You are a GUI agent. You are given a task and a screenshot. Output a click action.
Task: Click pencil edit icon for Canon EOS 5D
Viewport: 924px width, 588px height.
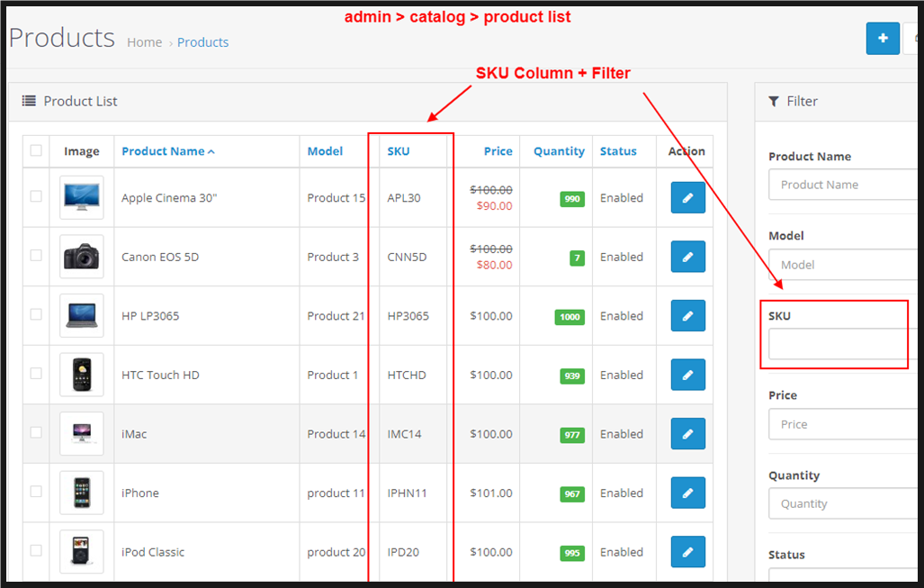687,257
